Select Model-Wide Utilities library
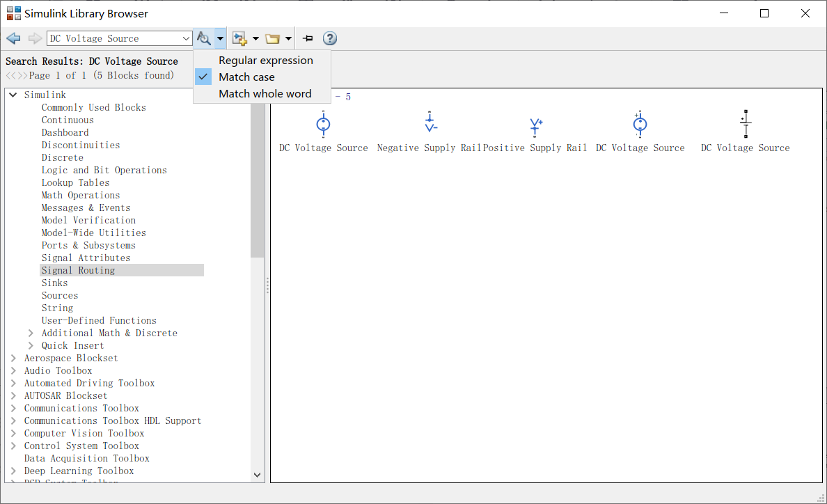The width and height of the screenshot is (827, 504). point(93,233)
